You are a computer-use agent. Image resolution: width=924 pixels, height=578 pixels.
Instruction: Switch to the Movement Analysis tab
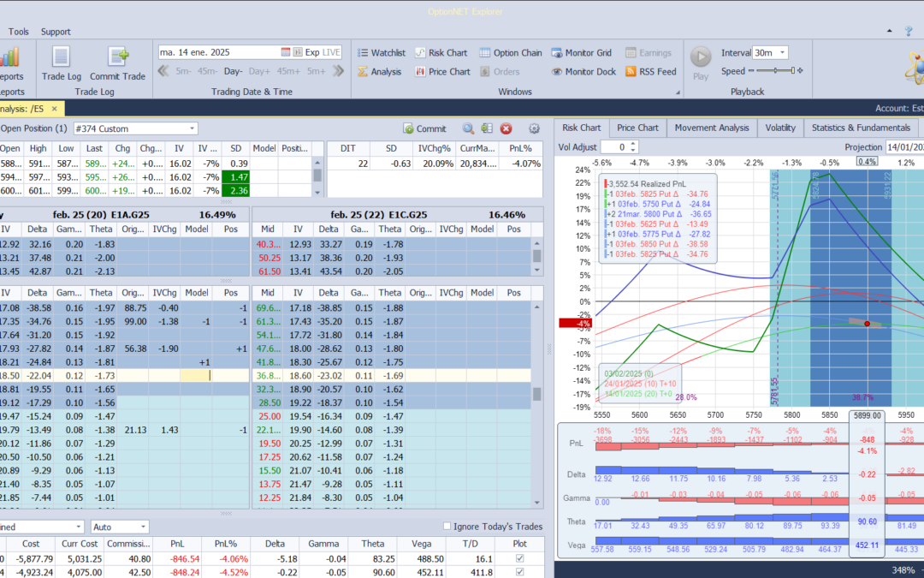712,128
